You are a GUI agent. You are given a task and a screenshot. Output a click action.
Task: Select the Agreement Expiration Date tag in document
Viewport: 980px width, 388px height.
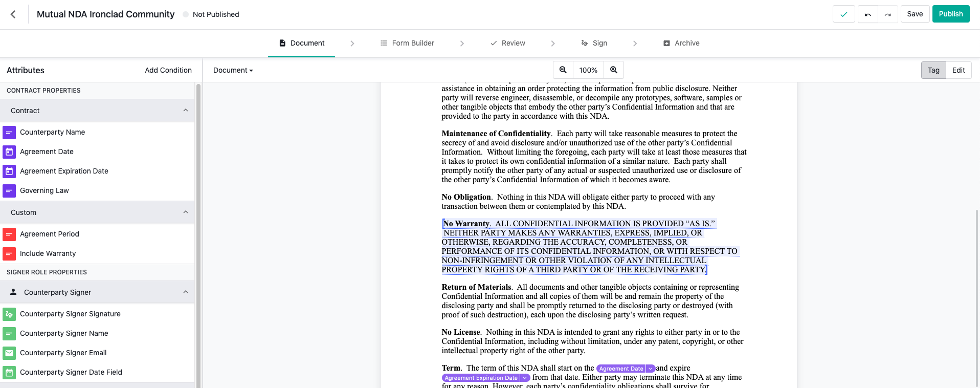point(481,378)
